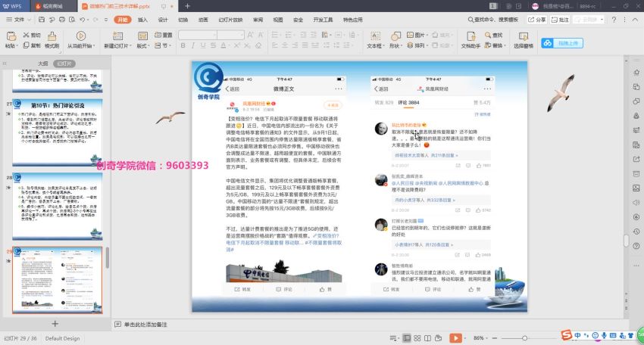This screenshot has height=345, width=644.
Task: Switch to slide sorter view icon
Action: click(417, 338)
